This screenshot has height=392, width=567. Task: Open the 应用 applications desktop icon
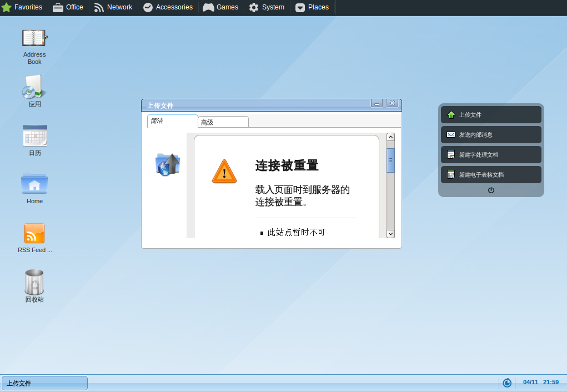coord(34,91)
